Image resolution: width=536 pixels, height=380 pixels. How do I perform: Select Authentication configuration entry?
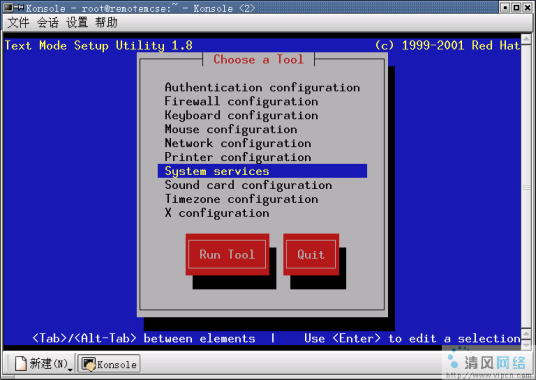262,87
